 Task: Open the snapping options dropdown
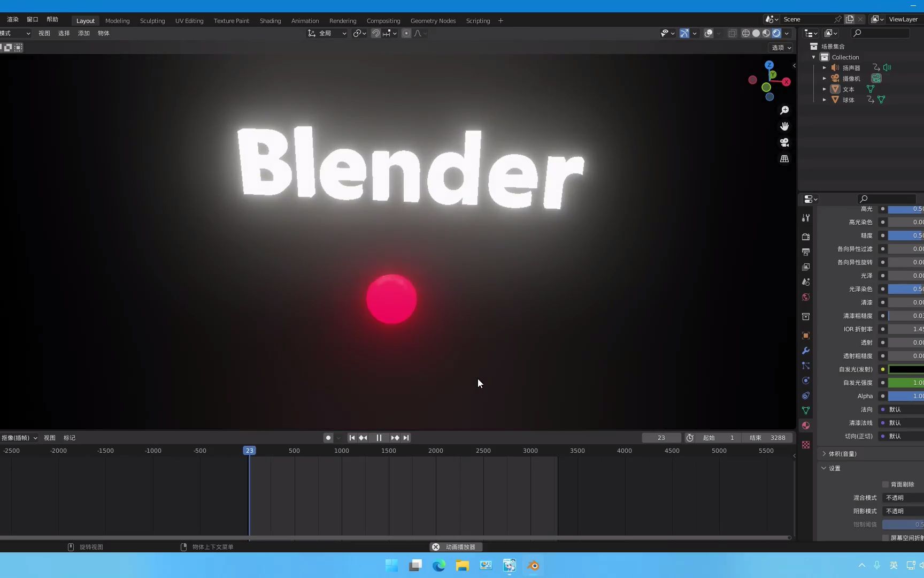(x=390, y=33)
